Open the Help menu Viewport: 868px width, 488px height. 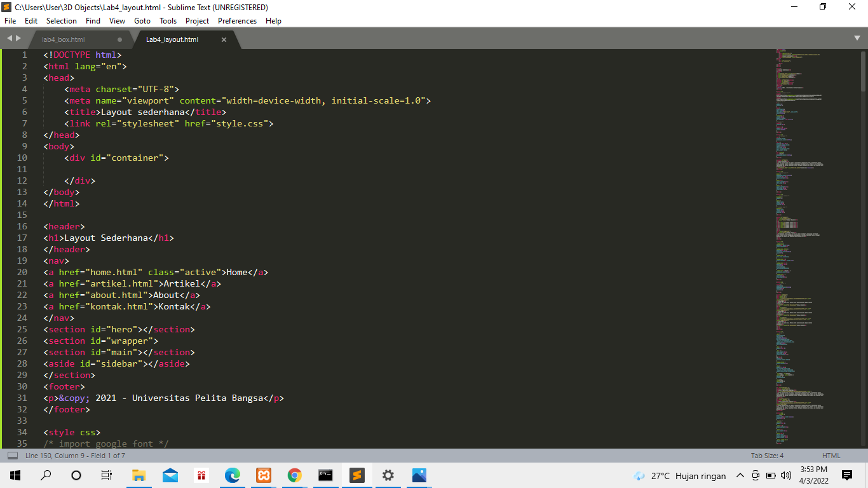pos(273,21)
